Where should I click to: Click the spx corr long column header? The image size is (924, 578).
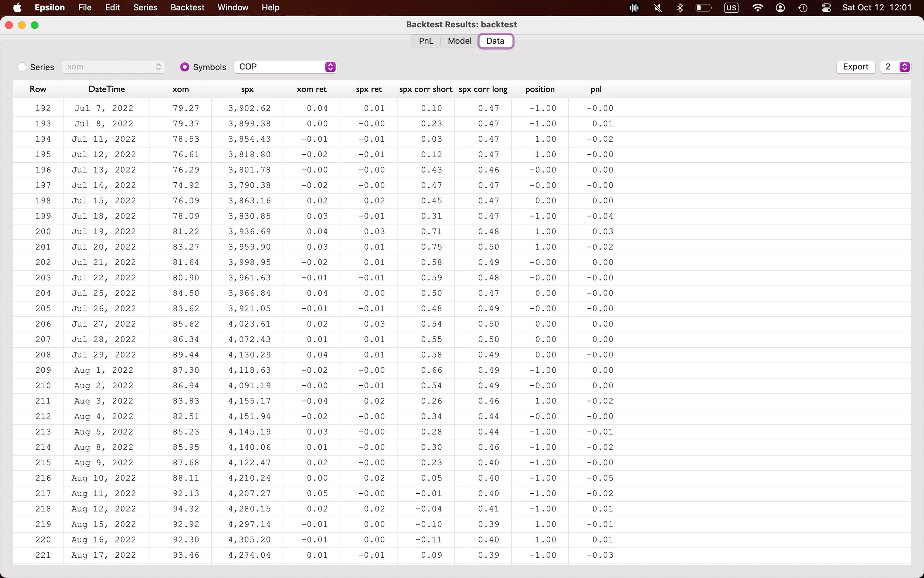pos(483,89)
